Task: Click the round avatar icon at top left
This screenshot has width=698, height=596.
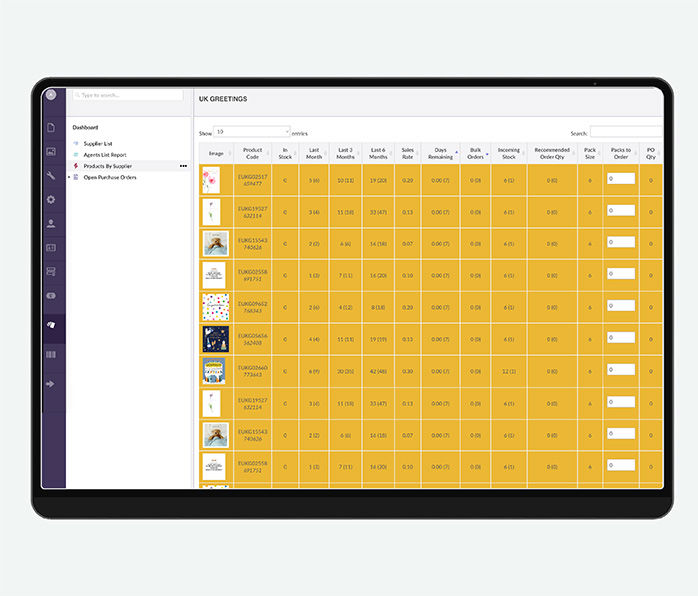Action: (51, 95)
